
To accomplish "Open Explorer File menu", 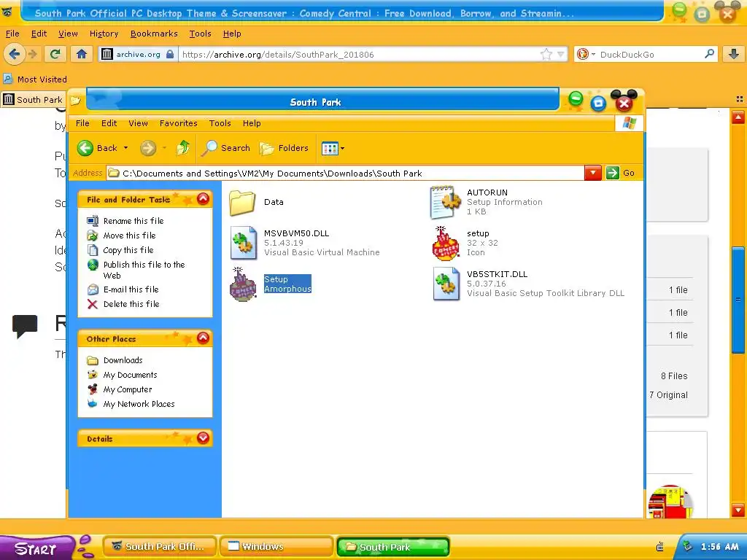I will [x=82, y=123].
